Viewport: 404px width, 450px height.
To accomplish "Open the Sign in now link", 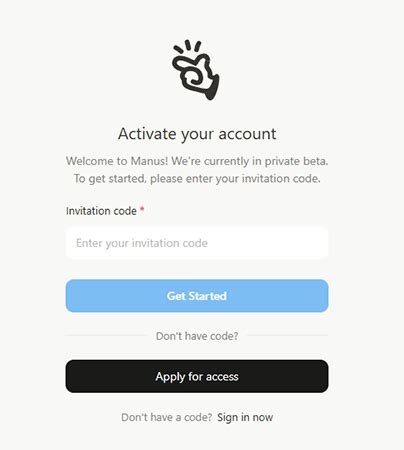I will [245, 417].
